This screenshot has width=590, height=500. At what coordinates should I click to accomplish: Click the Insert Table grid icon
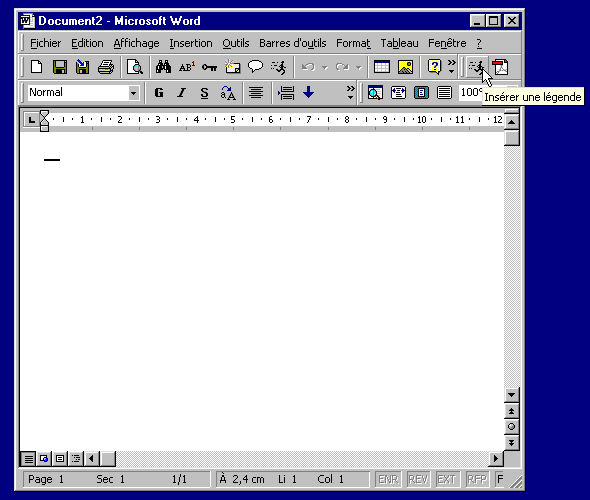point(382,67)
